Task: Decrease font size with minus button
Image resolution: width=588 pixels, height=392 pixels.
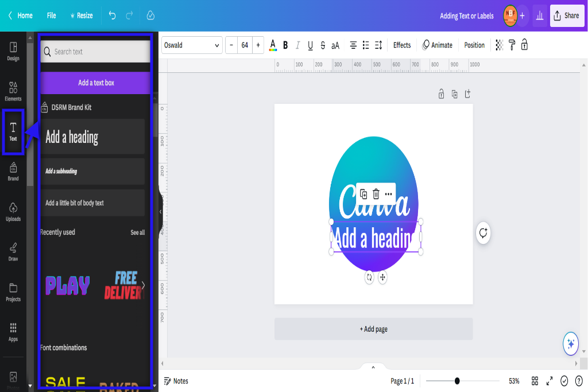Action: (x=231, y=45)
